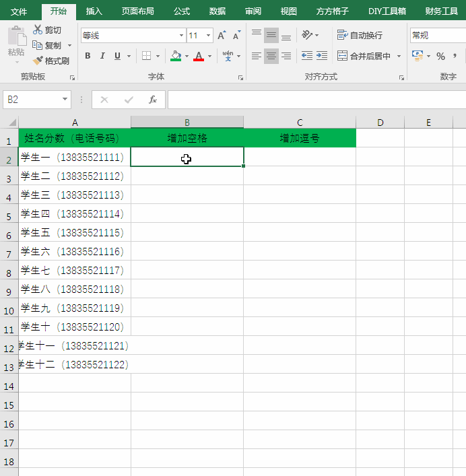Select column C header
This screenshot has height=476, width=466.
coord(300,123)
